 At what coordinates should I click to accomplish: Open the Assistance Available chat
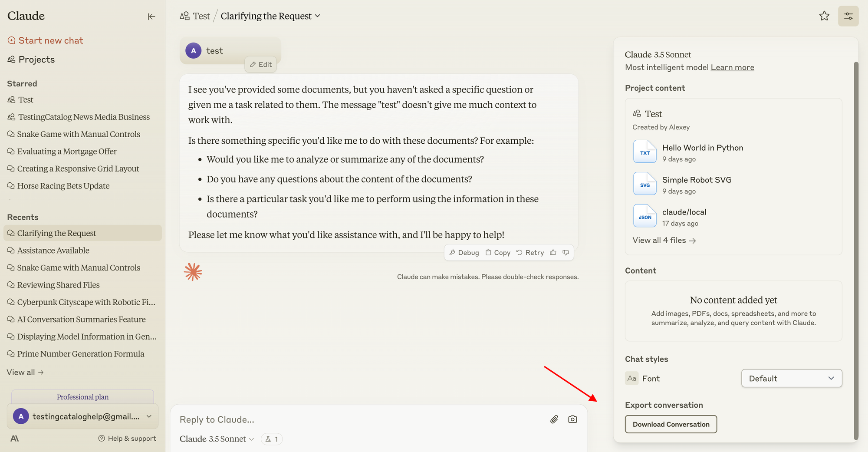[82, 251]
